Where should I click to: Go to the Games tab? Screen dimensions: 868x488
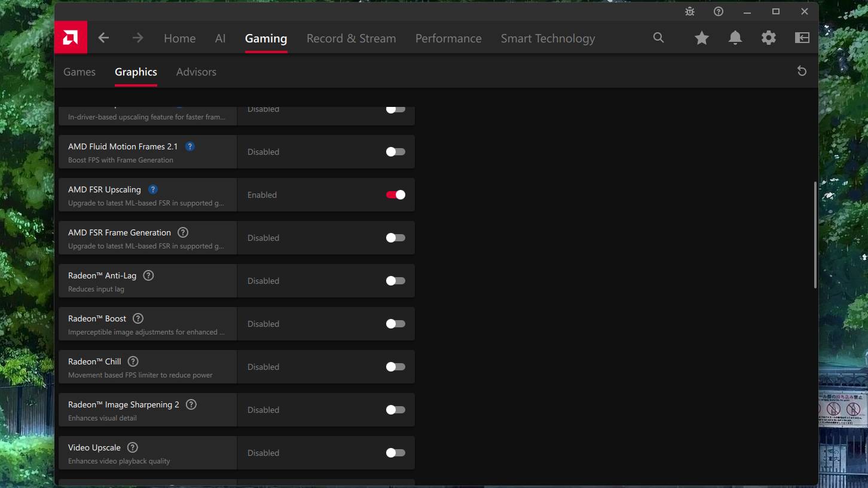click(80, 71)
